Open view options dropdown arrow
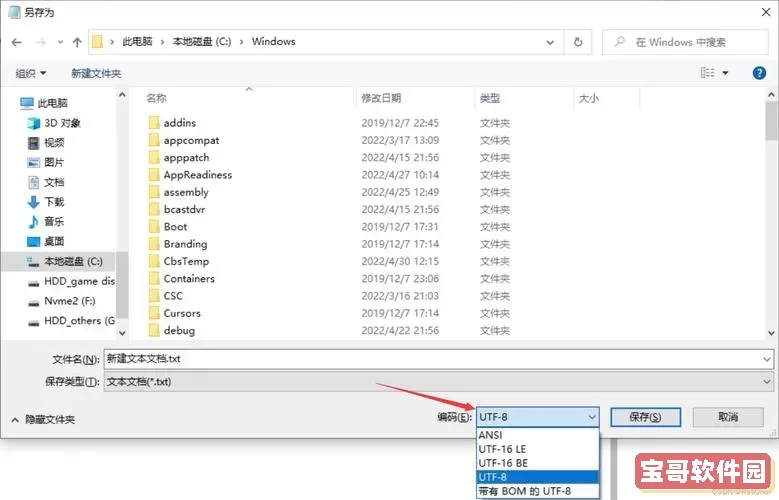Image resolution: width=779 pixels, height=500 pixels. click(725, 74)
